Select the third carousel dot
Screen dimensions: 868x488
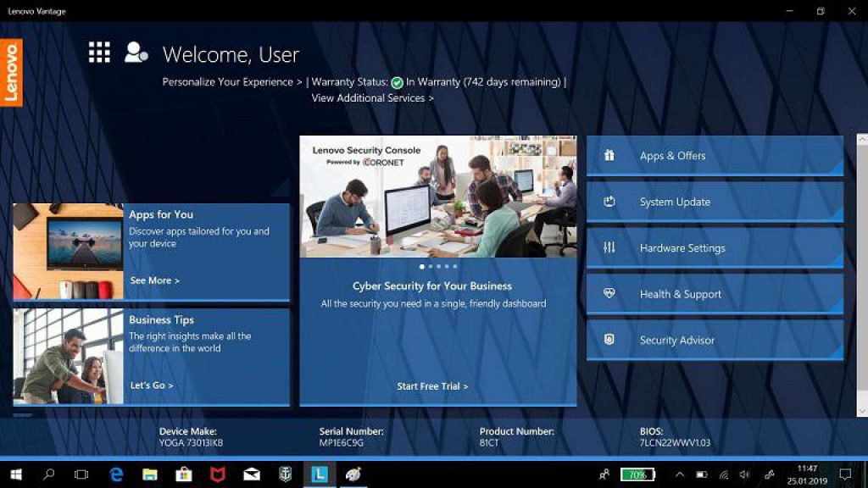tap(438, 267)
